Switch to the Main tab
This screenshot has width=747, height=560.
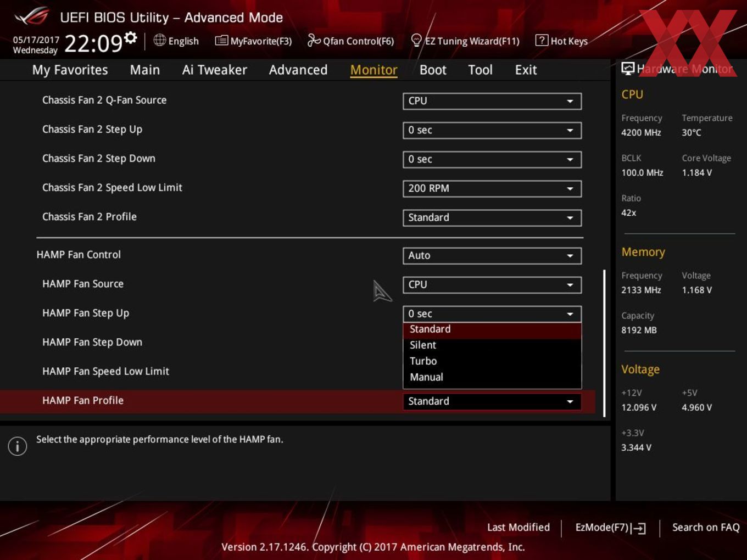[x=145, y=70]
